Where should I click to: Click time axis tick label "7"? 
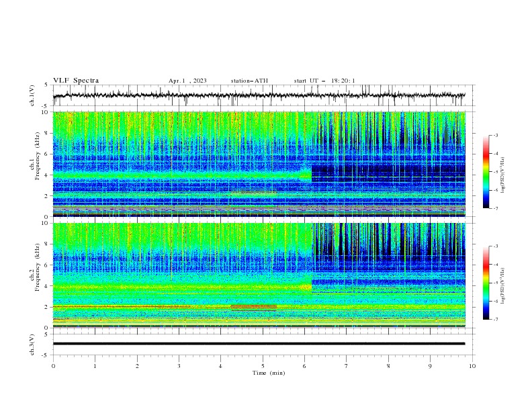[x=347, y=366]
